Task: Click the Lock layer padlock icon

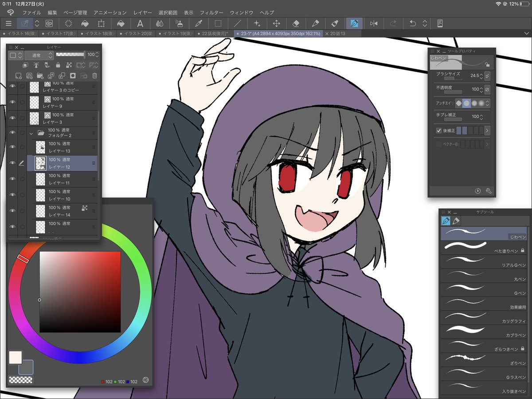Action: 58,65
